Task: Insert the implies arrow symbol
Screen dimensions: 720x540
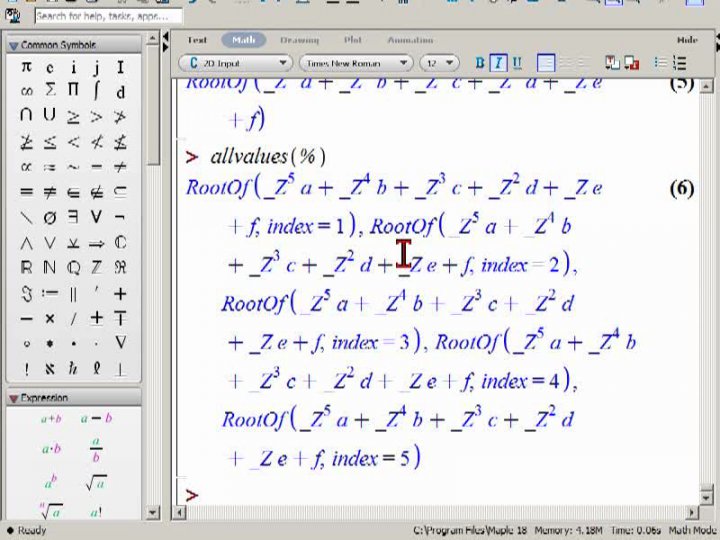Action: coord(96,243)
